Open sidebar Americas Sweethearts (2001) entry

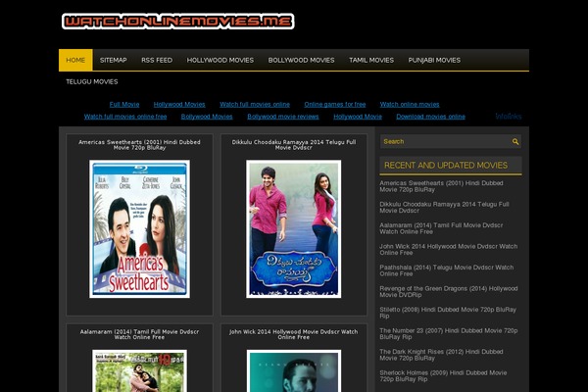[441, 186]
